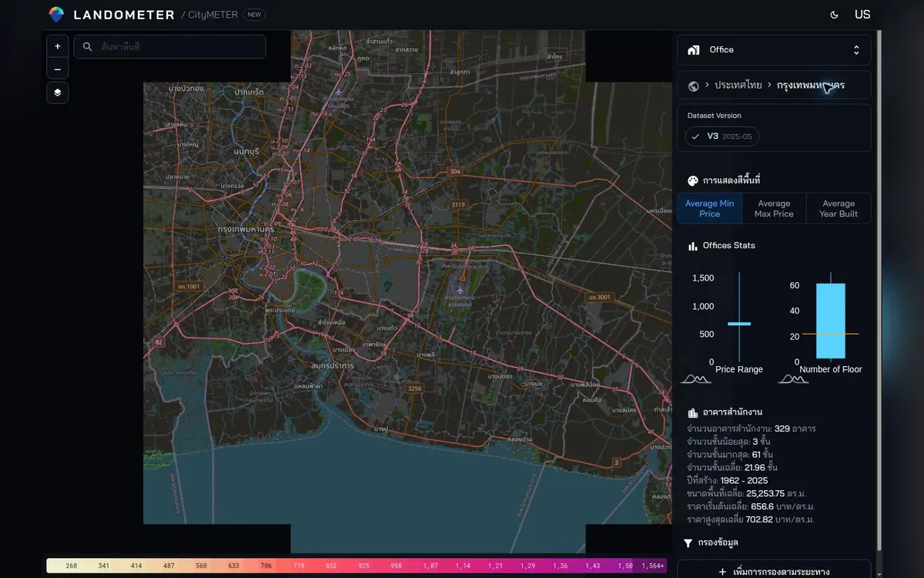This screenshot has height=578, width=924.
Task: Click the globe icon in breadcrumb
Action: coord(694,86)
